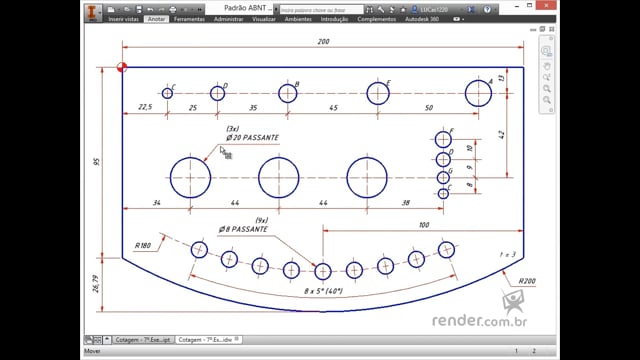Open the Administrar tab
The width and height of the screenshot is (640, 360).
229,19
